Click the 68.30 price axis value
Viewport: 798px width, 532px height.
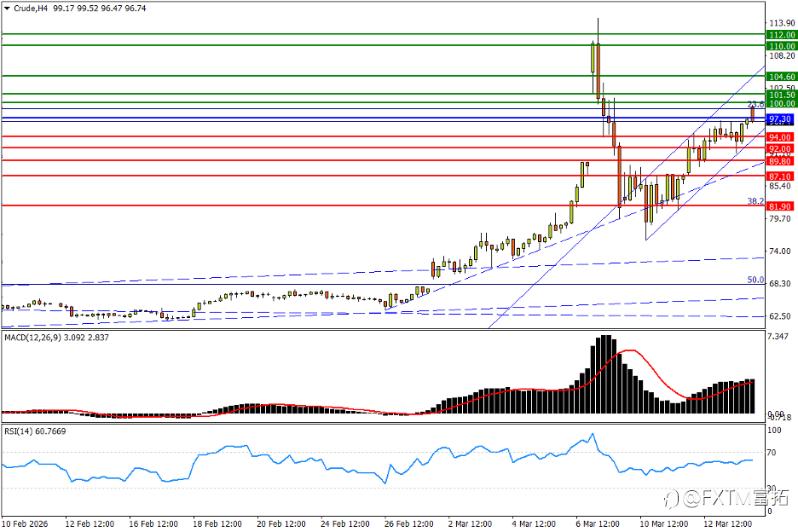point(780,283)
